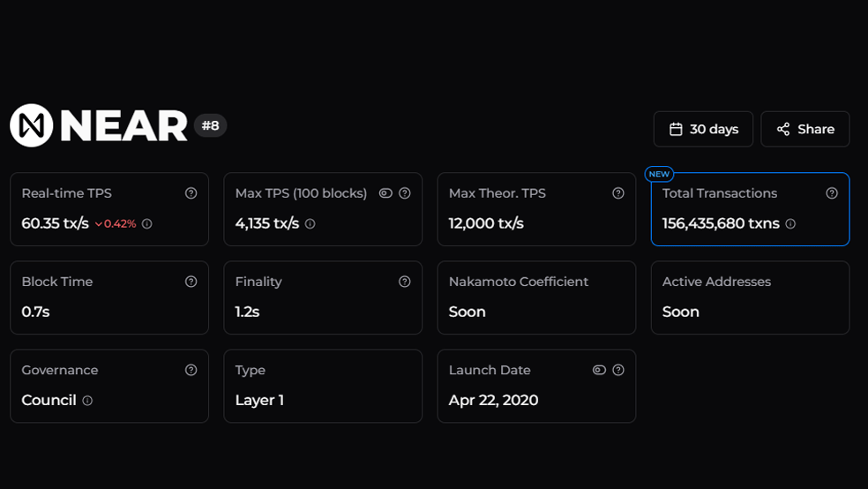Click the Share button
Image resolution: width=868 pixels, height=489 pixels.
(x=804, y=129)
